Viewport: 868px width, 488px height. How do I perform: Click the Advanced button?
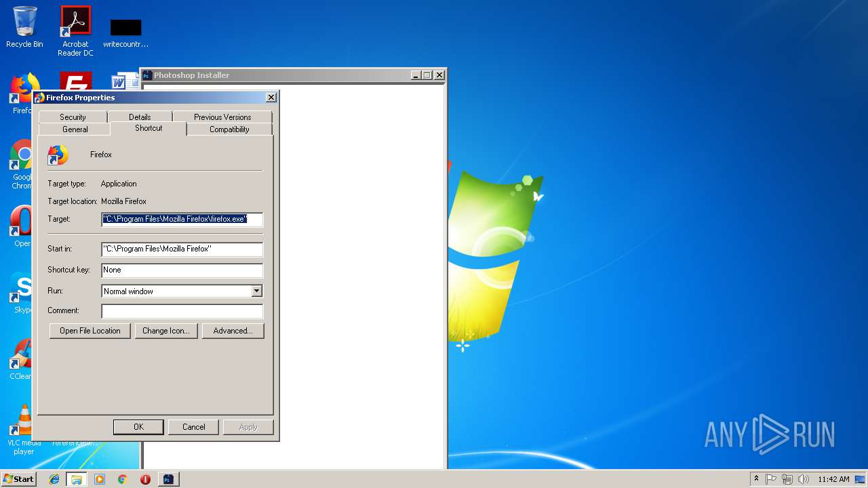point(233,331)
